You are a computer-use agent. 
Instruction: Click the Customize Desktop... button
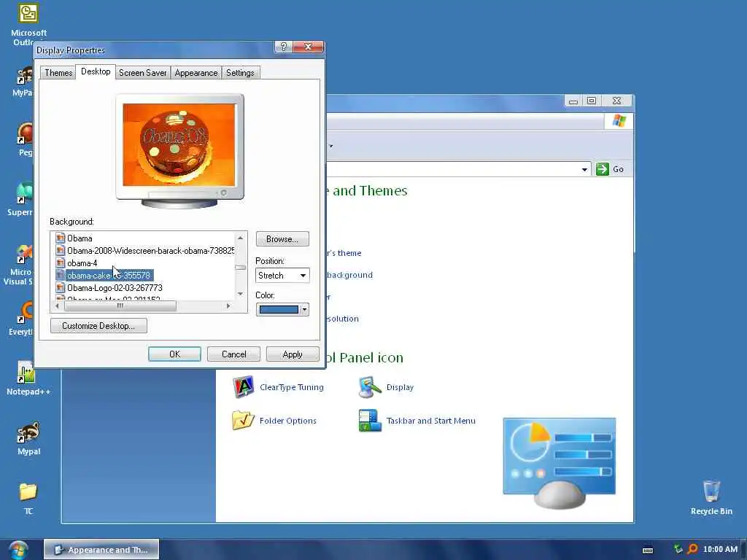[98, 326]
